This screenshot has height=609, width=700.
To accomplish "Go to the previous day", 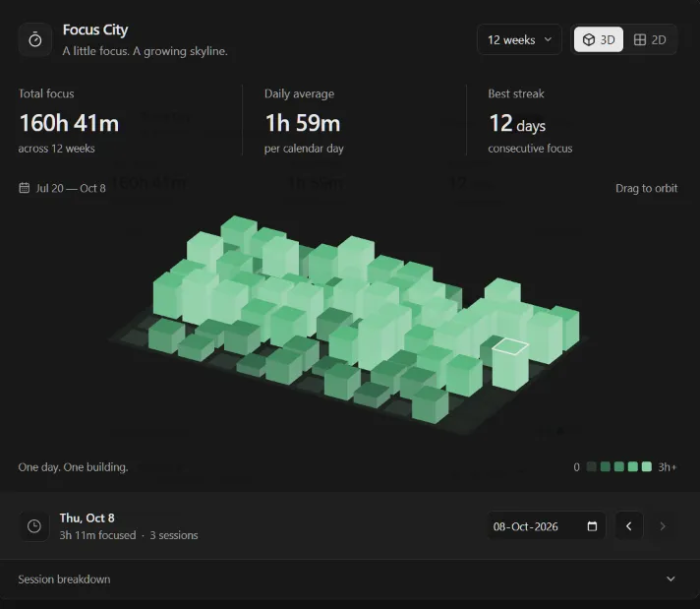I will click(628, 526).
